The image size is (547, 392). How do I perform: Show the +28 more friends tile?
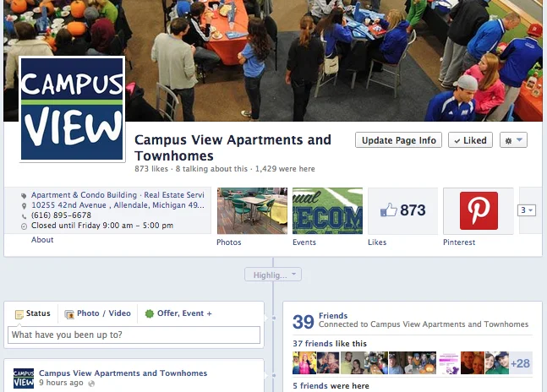(x=521, y=363)
